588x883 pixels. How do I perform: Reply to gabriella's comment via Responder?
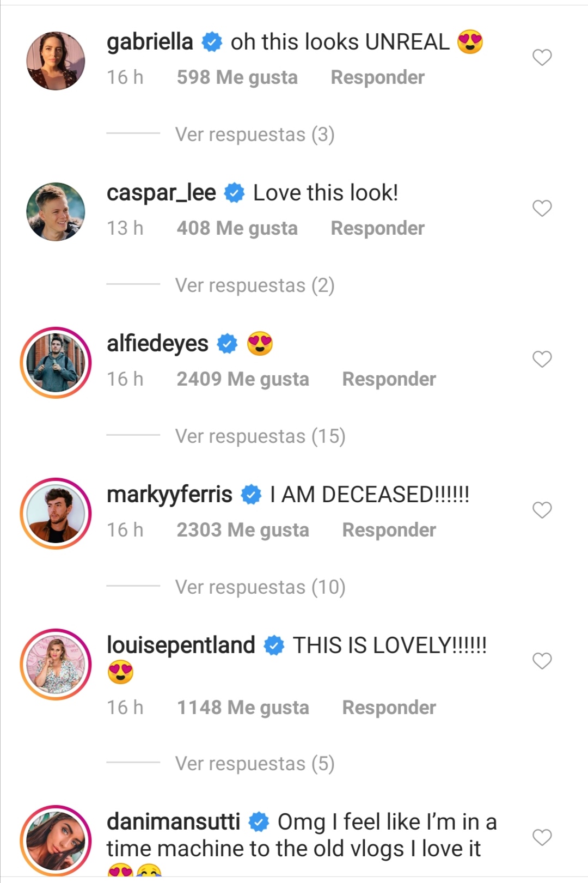(x=377, y=77)
